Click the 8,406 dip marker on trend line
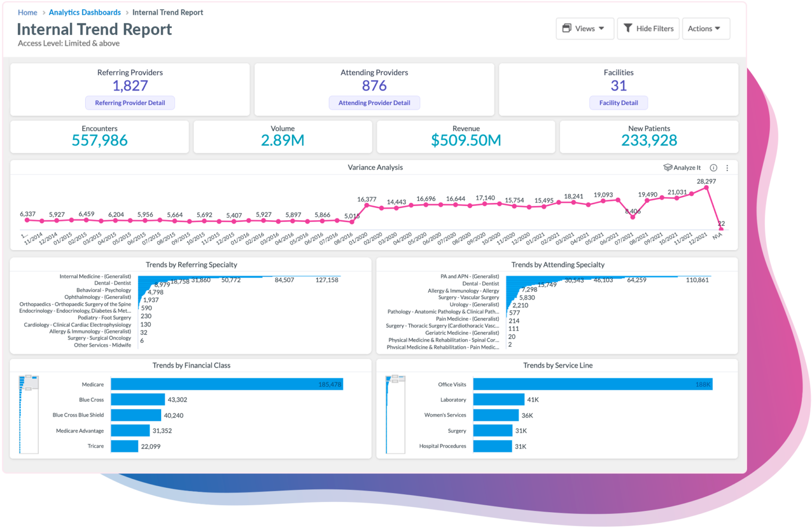This screenshot has height=528, width=812. click(x=632, y=217)
